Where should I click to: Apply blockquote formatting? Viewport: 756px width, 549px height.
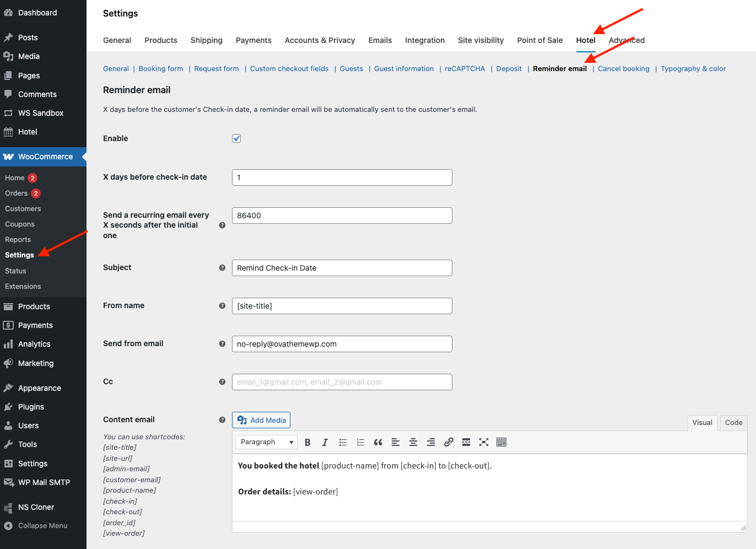(378, 442)
